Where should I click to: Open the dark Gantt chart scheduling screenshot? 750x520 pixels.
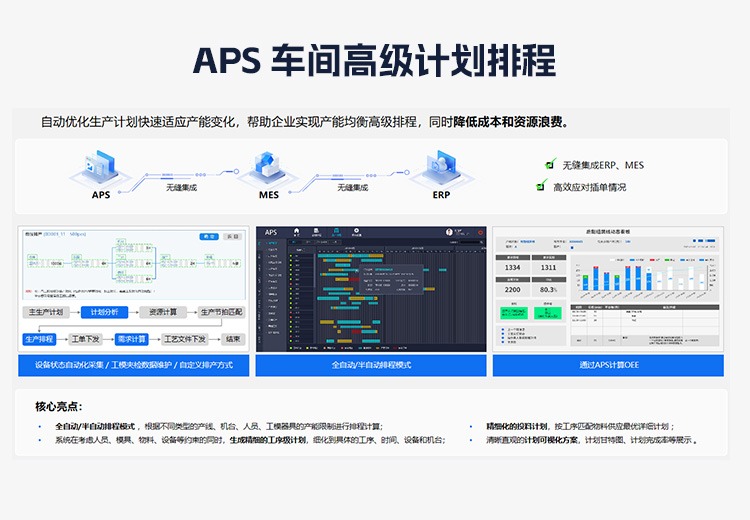click(371, 289)
